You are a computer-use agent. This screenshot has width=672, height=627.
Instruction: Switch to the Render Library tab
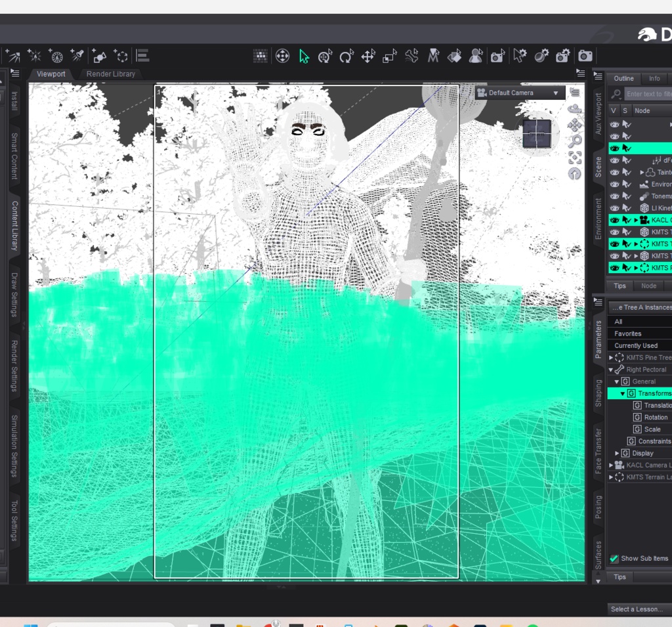tap(110, 74)
